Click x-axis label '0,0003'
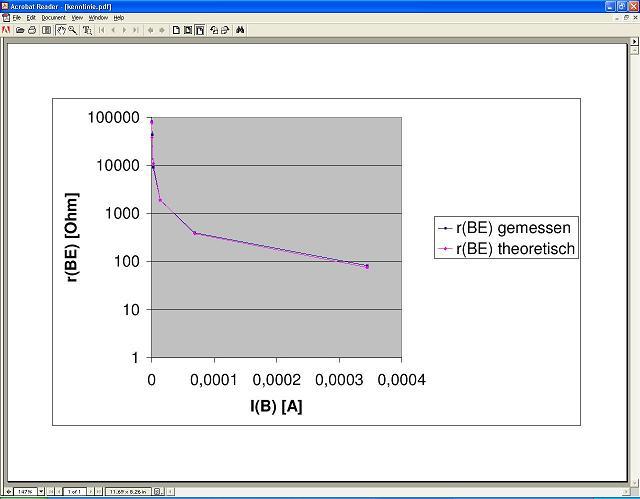 [x=339, y=379]
